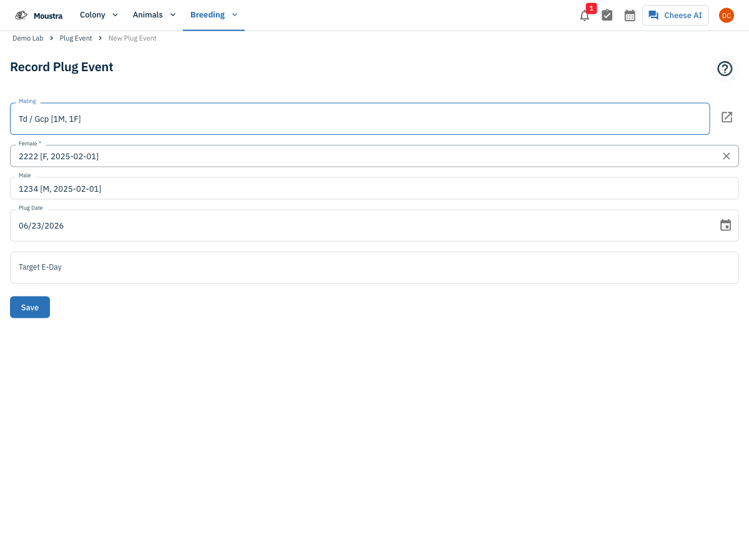Image resolution: width=749 pixels, height=560 pixels.
Task: Go to Demo Lab breadcrumb
Action: point(28,38)
